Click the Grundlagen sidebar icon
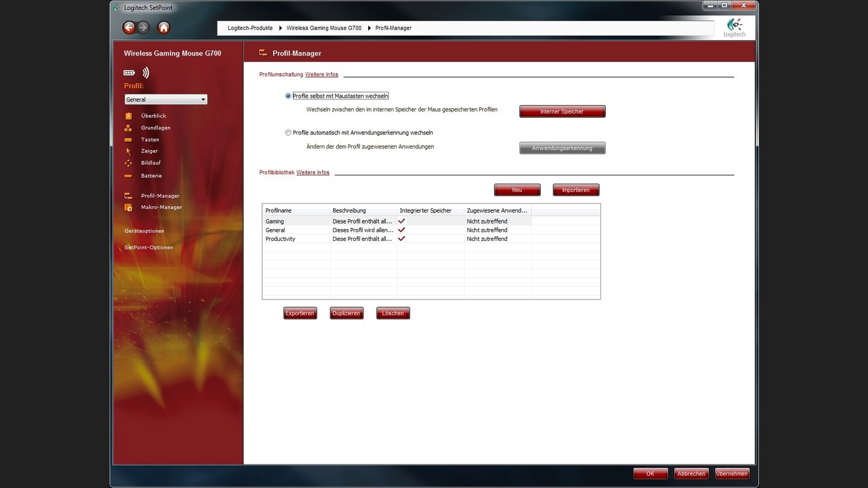 point(128,128)
